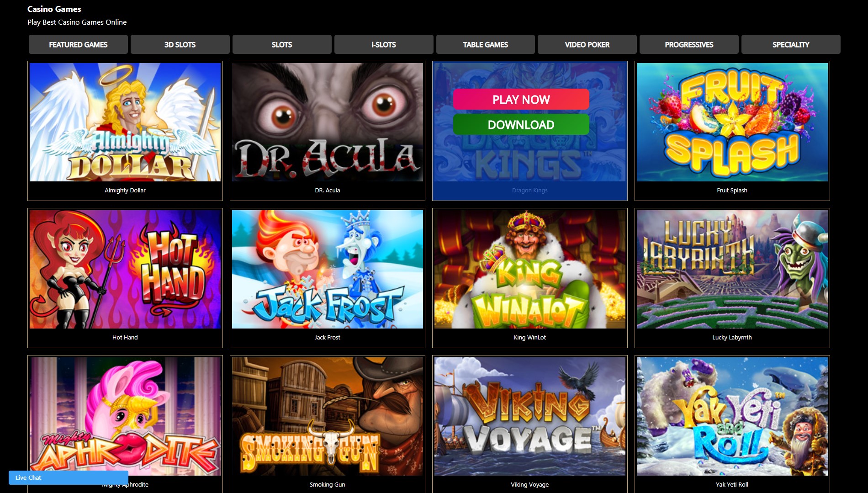The image size is (868, 493).
Task: Select the Lucky Labyrinth game thumbnail
Action: [x=732, y=269]
